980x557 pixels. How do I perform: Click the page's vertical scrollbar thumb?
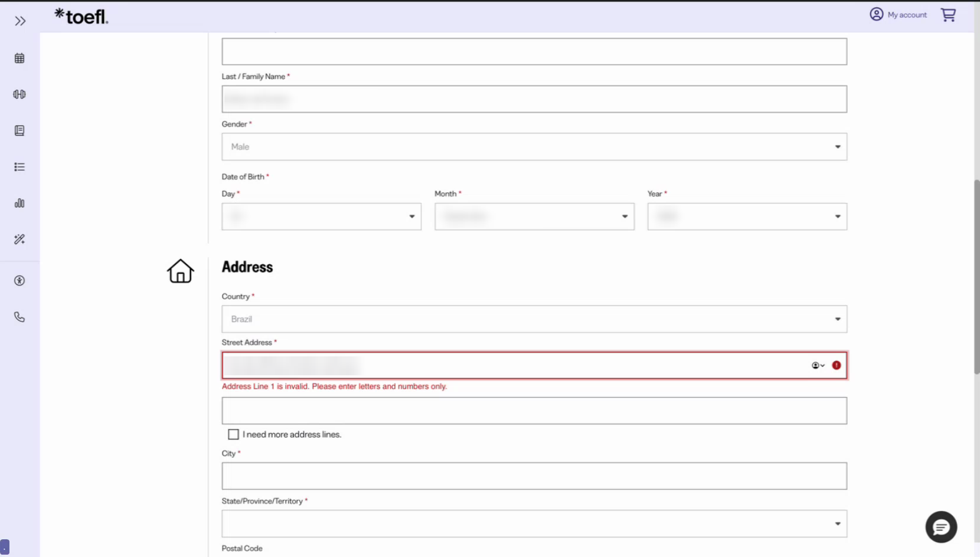click(x=976, y=277)
